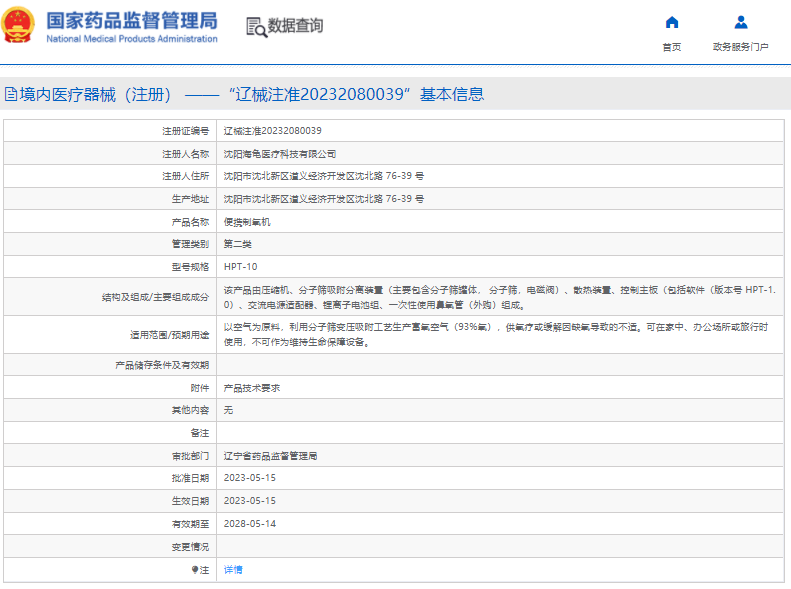
Task: Click the 数据查询 heading text
Action: [295, 25]
